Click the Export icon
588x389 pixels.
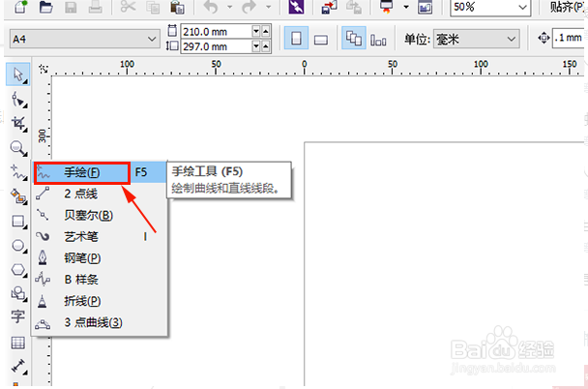(354, 7)
